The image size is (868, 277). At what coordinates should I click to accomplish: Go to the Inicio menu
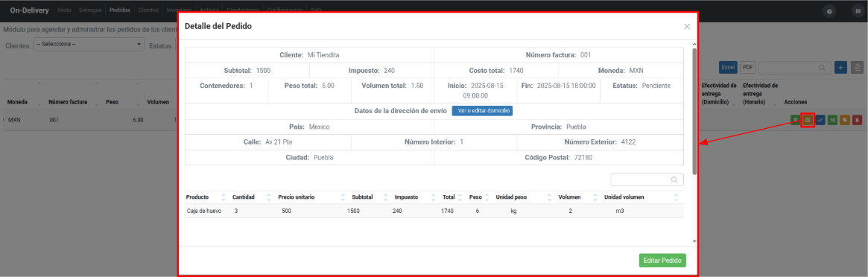64,10
